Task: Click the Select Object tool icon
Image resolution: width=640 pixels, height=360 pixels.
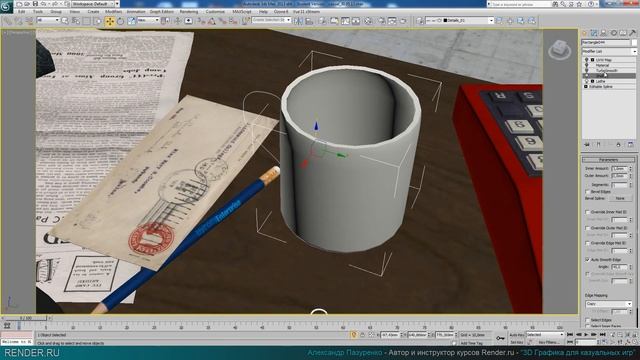Action: point(65,21)
